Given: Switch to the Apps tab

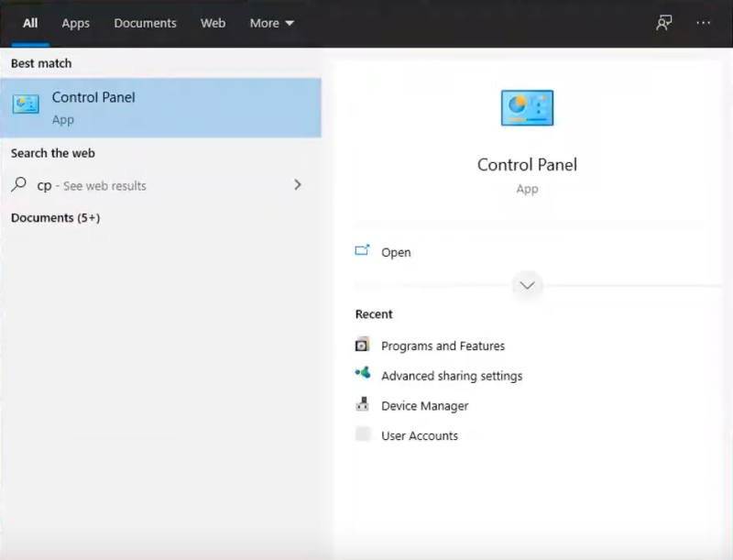Looking at the screenshot, I should (75, 23).
